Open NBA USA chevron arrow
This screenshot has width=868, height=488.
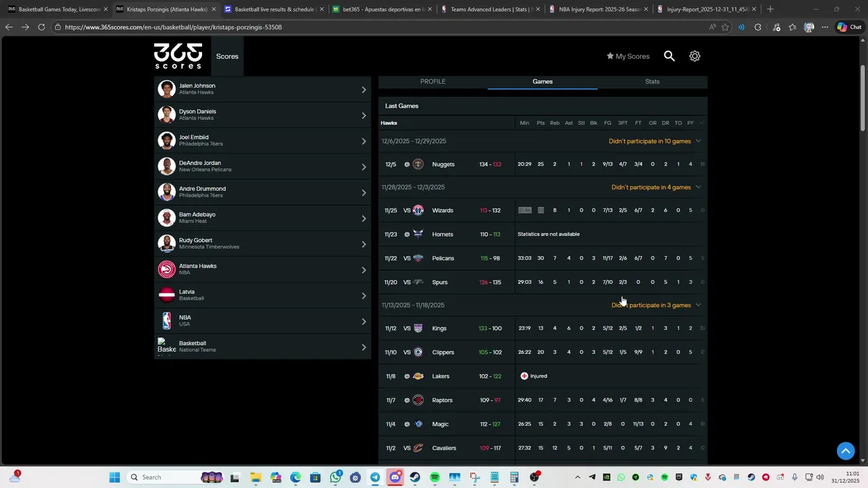[x=363, y=321]
